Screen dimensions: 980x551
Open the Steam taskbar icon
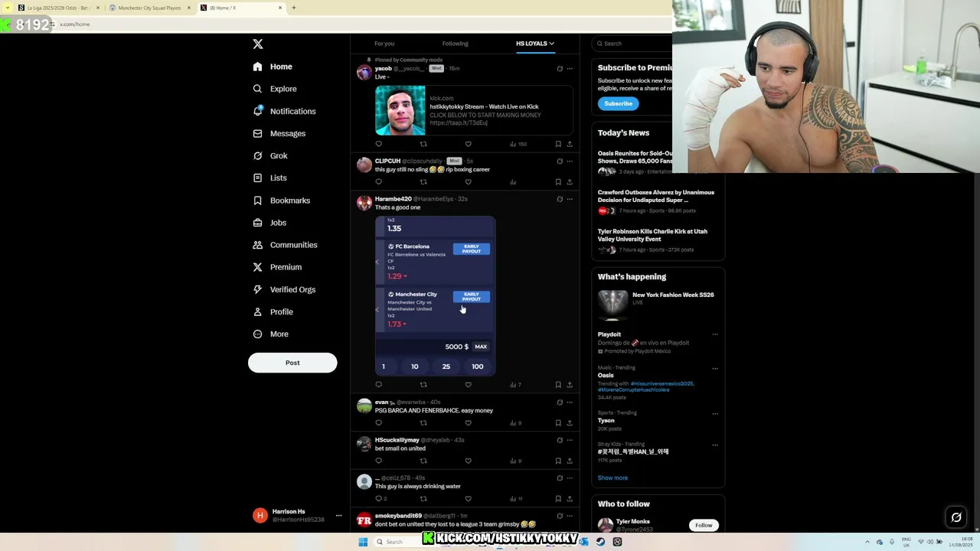click(x=600, y=542)
